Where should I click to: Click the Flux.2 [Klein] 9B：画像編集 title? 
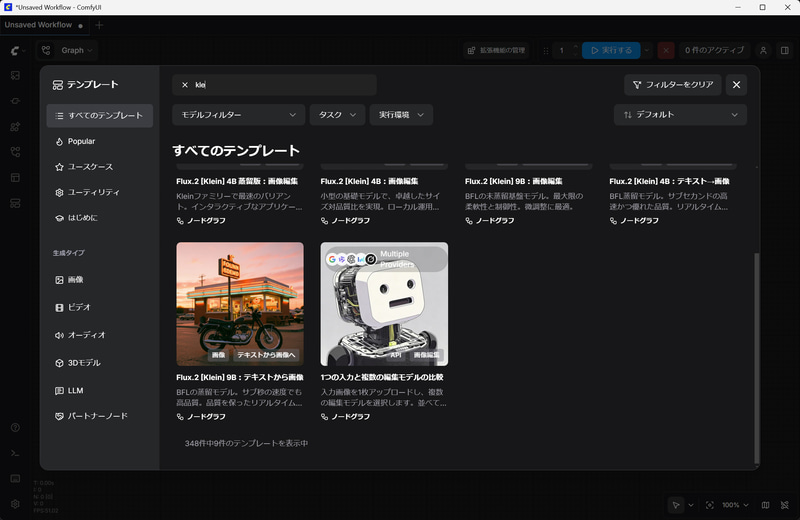(514, 181)
